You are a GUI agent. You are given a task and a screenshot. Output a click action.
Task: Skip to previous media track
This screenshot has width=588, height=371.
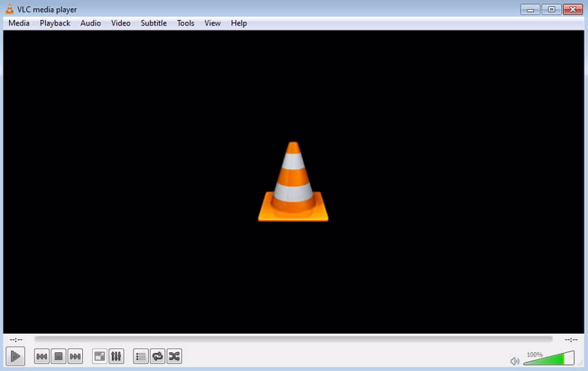coord(42,356)
